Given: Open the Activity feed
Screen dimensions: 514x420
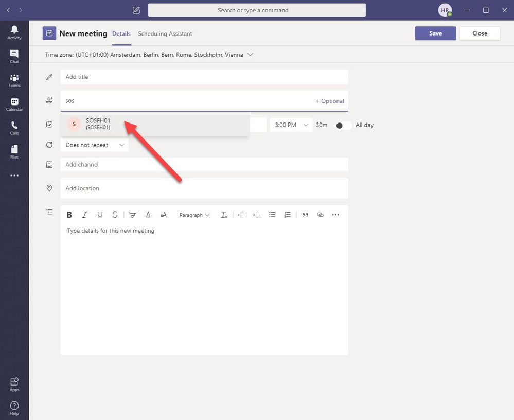Looking at the screenshot, I should [x=14, y=32].
